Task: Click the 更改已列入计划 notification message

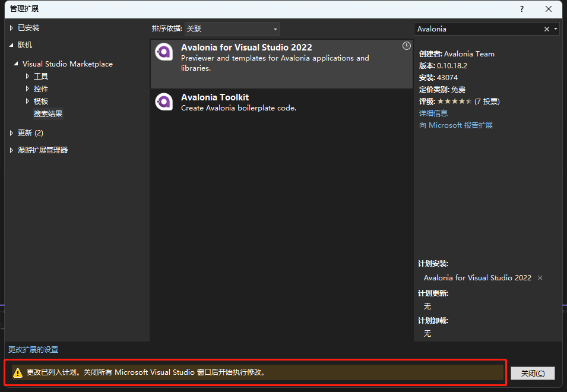Action: pyautogui.click(x=145, y=372)
